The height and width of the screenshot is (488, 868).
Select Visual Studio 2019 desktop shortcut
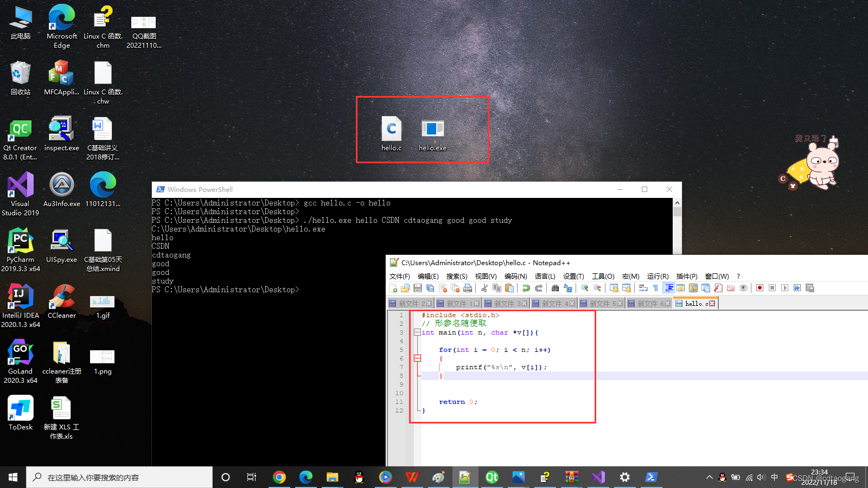pos(21,195)
